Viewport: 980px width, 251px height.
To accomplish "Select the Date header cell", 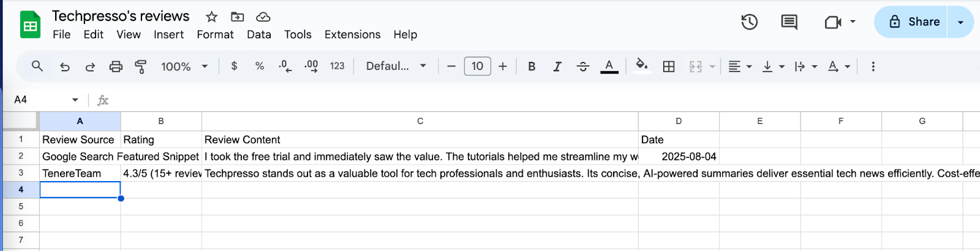I will (679, 139).
